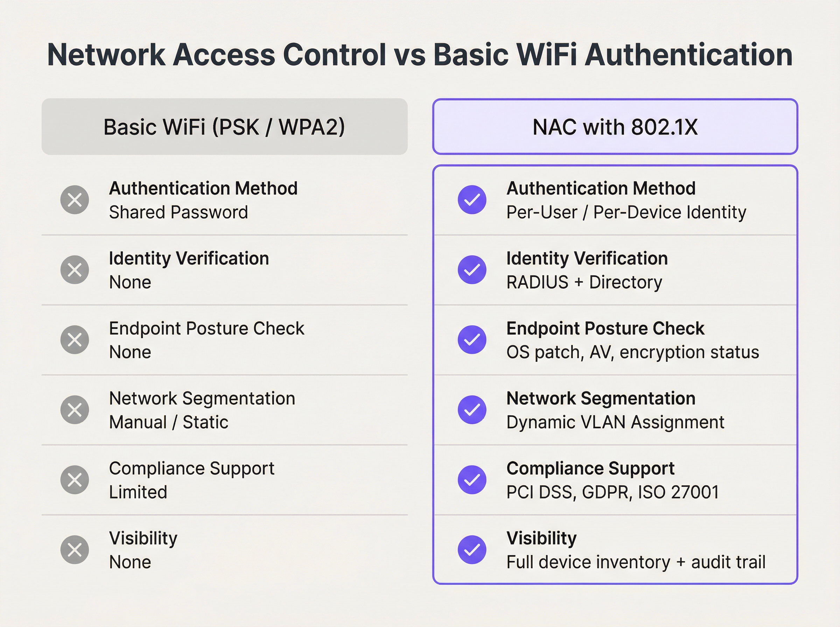Click the checkmark beside OS patch, AV, encryption status

(472, 340)
